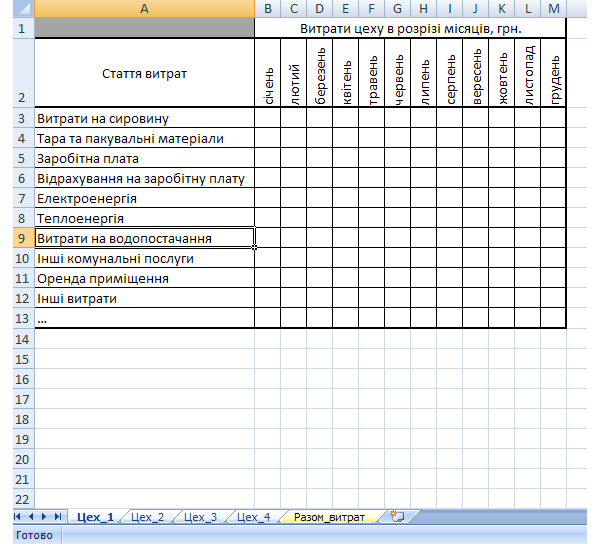The image size is (600, 544).
Task: Select the '...' cell in row 13
Action: 144,318
